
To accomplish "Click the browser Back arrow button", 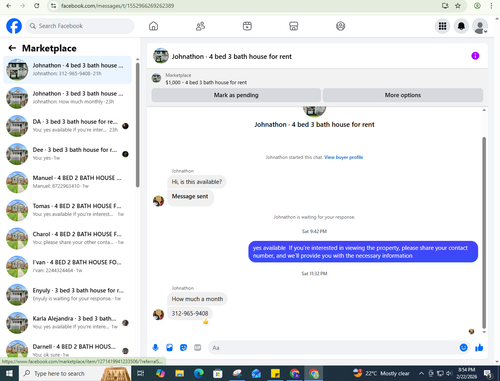I will coord(9,6).
